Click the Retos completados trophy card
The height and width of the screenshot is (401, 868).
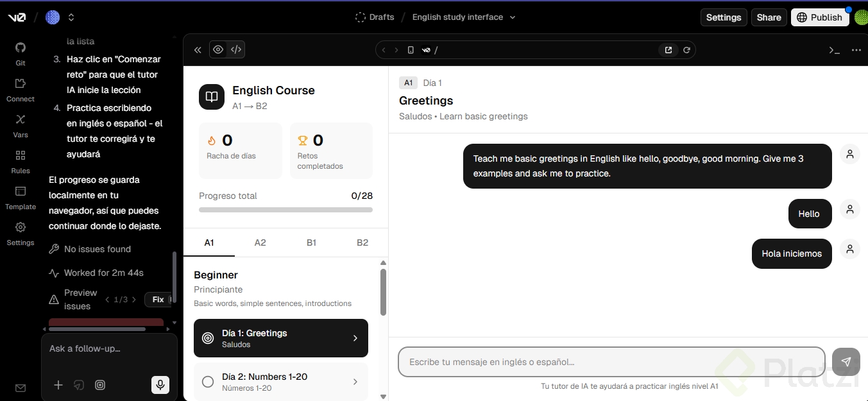331,151
